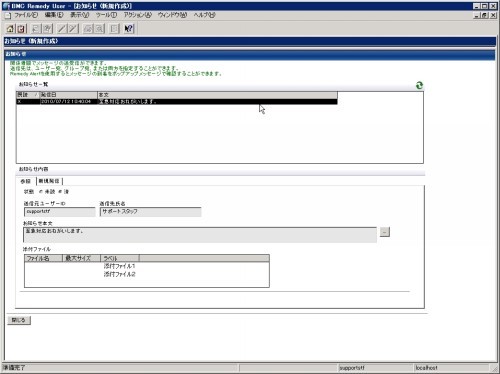Open the ウィンドウ(W) menu
Image resolution: width=500 pixels, height=374 pixels.
pos(172,15)
